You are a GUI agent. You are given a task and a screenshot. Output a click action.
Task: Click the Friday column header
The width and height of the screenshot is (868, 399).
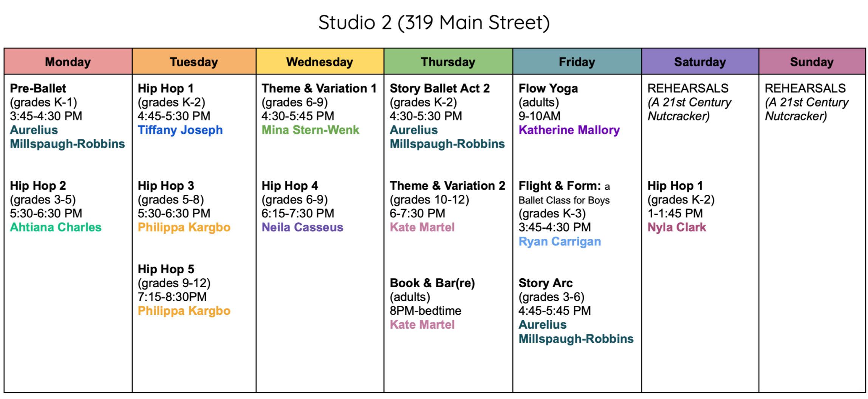click(x=577, y=62)
